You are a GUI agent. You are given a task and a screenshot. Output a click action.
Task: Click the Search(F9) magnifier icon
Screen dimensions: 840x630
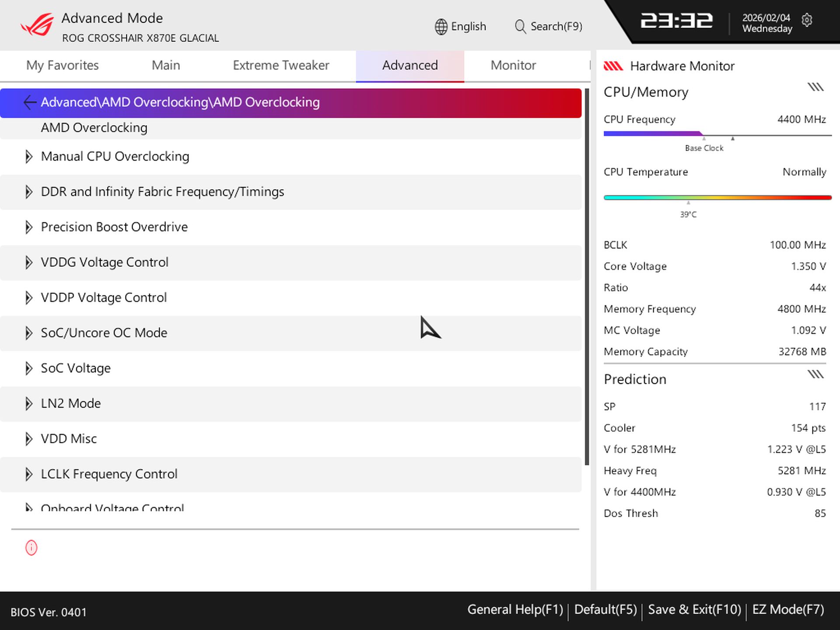click(520, 26)
